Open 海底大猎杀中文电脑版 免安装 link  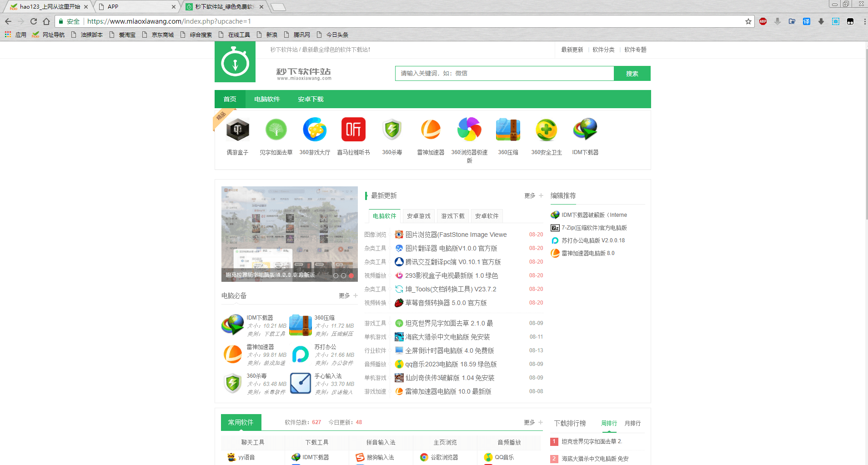pos(447,337)
